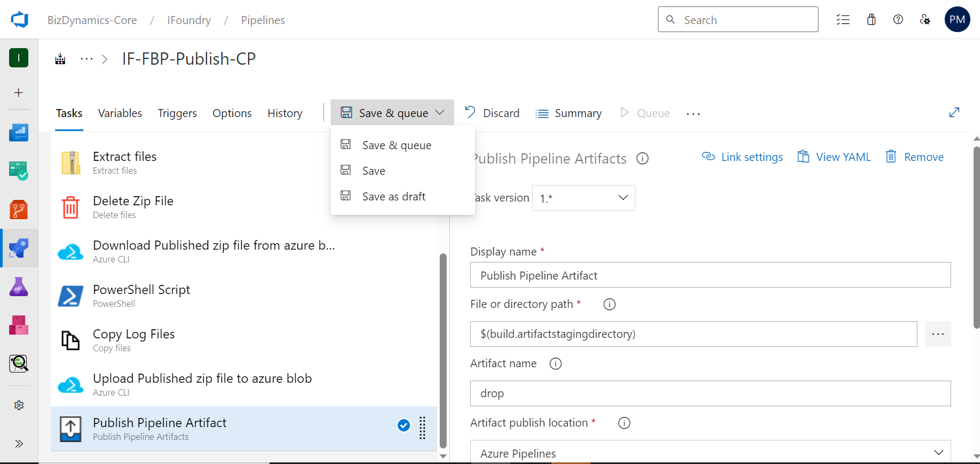The height and width of the screenshot is (464, 980).
Task: Expand the sidebar with double chevron
Action: [19, 444]
